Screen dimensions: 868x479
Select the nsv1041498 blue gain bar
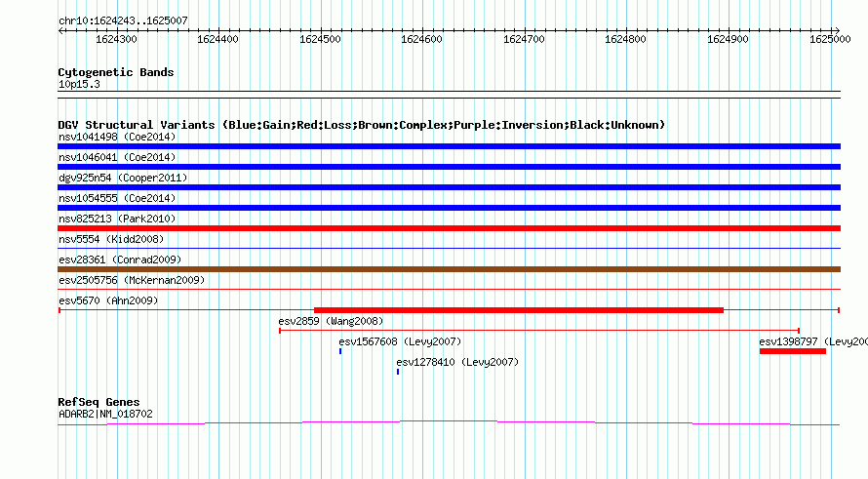449,146
